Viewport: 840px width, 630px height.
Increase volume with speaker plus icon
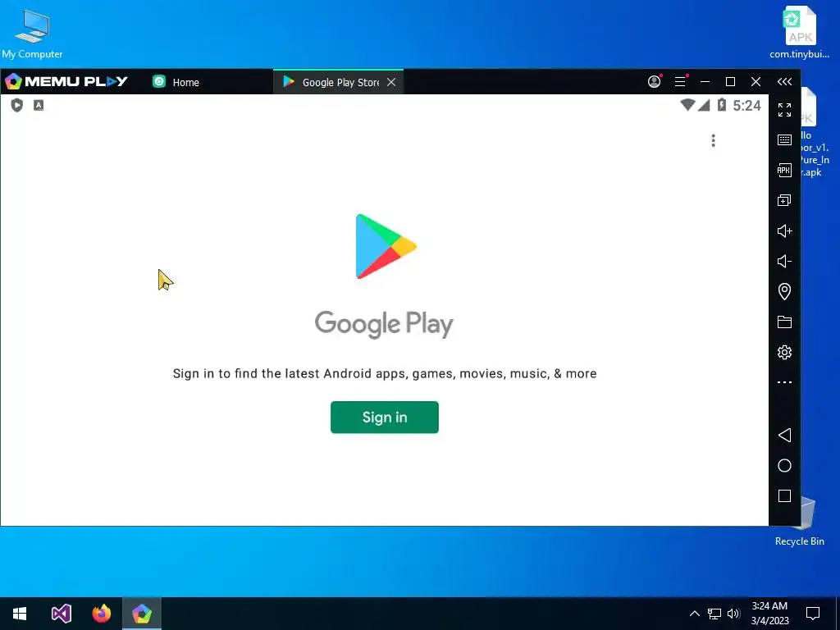pyautogui.click(x=784, y=231)
